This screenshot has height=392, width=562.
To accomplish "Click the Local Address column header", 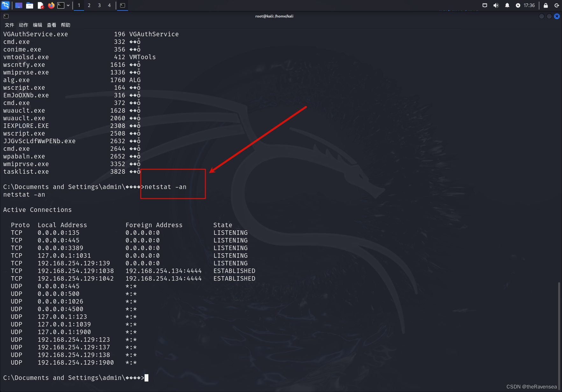I will (62, 225).
